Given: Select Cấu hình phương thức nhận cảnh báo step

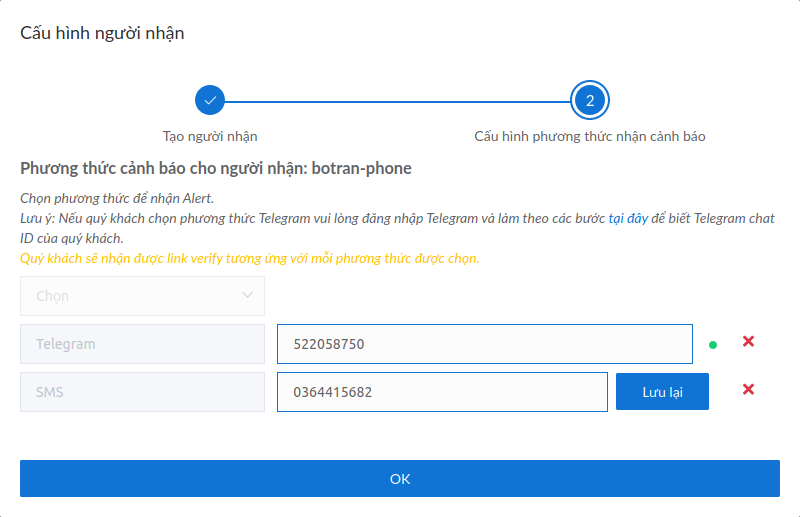Looking at the screenshot, I should [590, 136].
